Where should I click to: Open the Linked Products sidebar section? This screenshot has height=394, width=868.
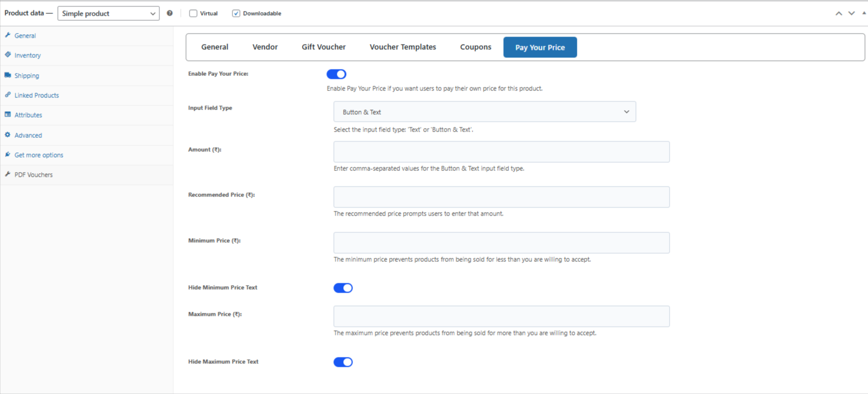pyautogui.click(x=86, y=95)
